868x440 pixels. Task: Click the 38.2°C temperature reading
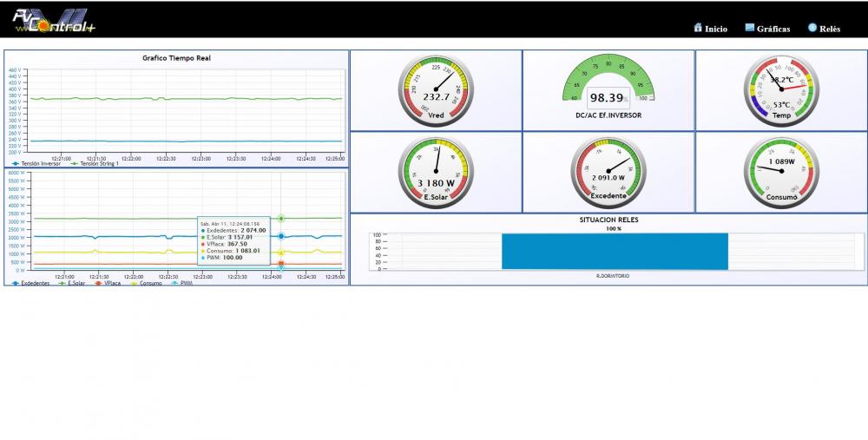[x=782, y=80]
